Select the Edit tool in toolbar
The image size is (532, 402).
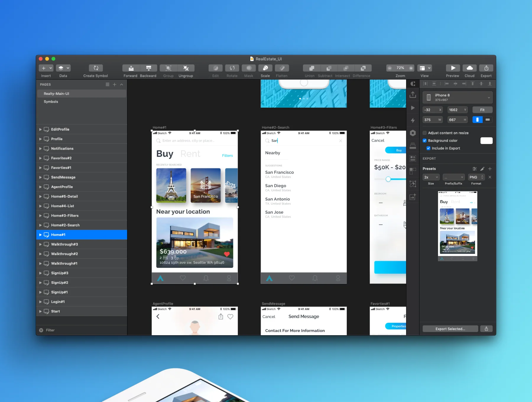[x=215, y=68]
